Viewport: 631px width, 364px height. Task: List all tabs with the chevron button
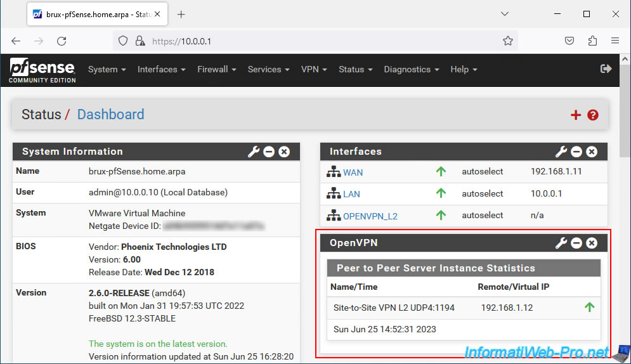point(505,14)
